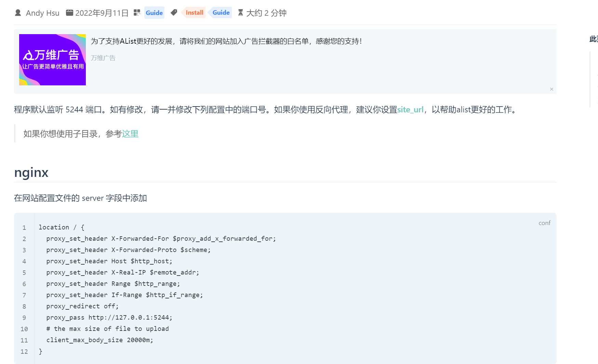
Task: Select the orange Install tag
Action: [194, 13]
